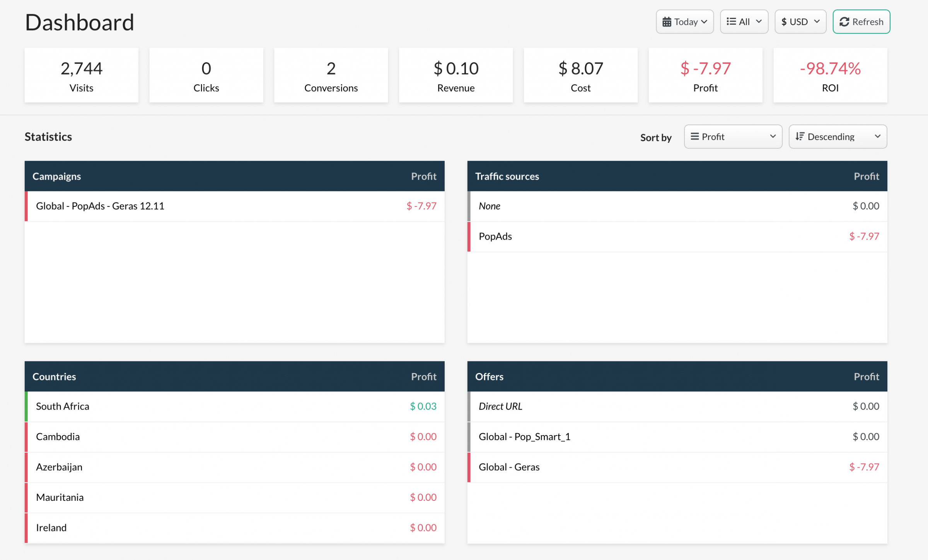Click the Visits summary card
928x560 pixels.
click(x=82, y=76)
